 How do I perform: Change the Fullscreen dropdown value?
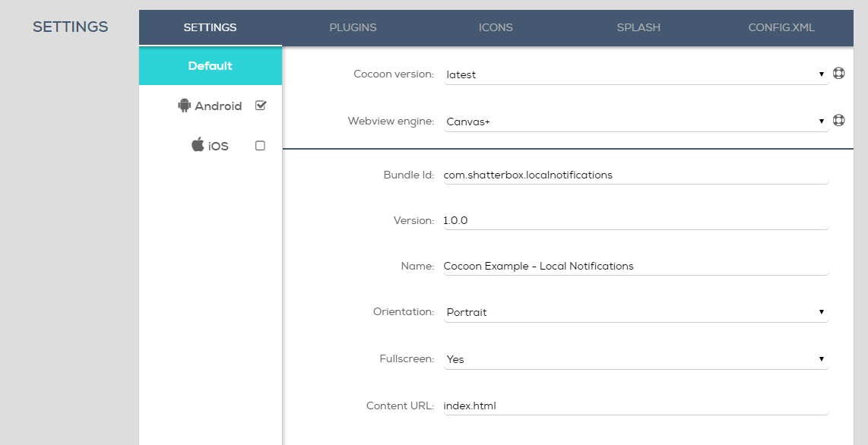coord(635,359)
